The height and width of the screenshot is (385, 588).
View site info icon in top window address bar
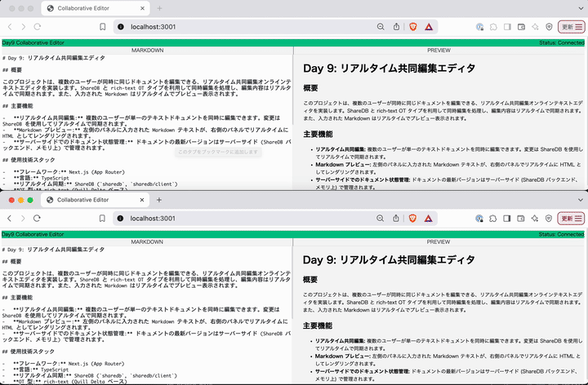click(121, 27)
